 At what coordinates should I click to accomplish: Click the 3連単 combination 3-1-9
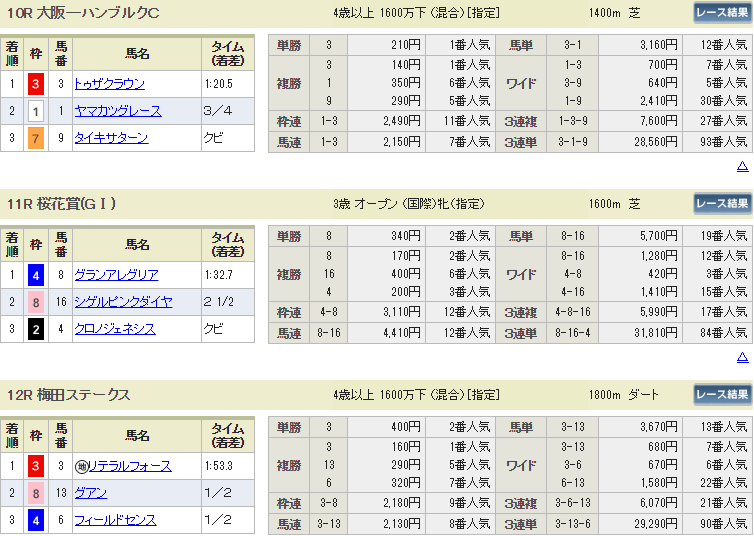coord(573,142)
